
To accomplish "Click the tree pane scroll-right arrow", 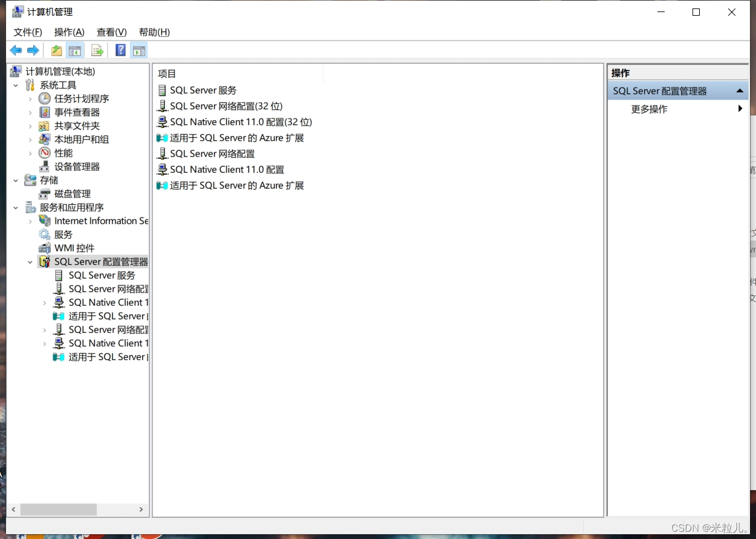I will point(141,509).
